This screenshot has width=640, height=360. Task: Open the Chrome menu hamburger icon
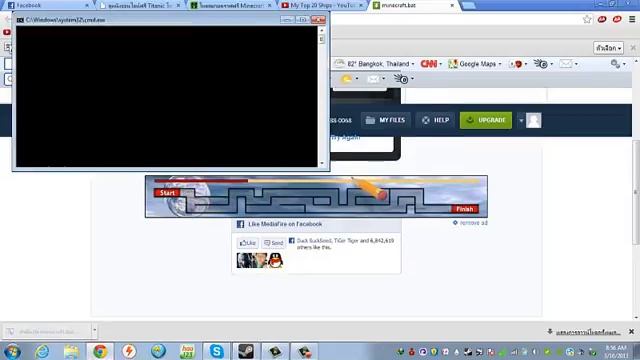(x=632, y=19)
